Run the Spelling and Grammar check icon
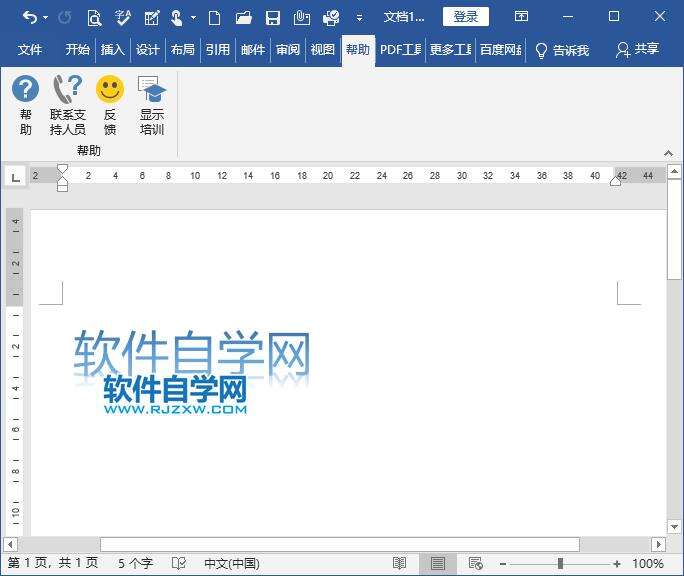The height and width of the screenshot is (576, 684). coord(123,17)
